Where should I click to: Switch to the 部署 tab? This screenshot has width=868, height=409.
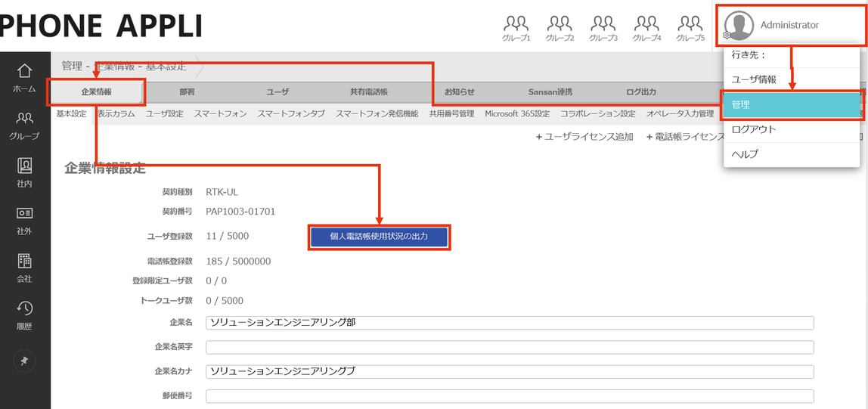pyautogui.click(x=187, y=92)
